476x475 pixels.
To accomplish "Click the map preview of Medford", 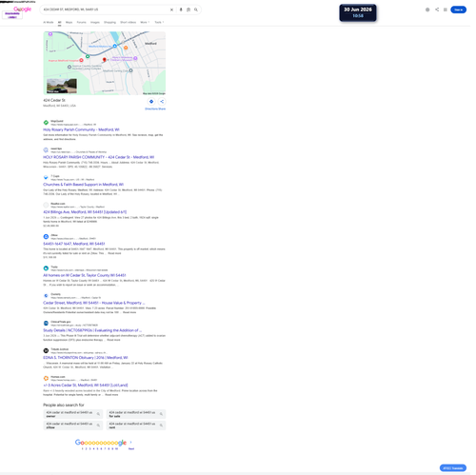I will pos(105,63).
